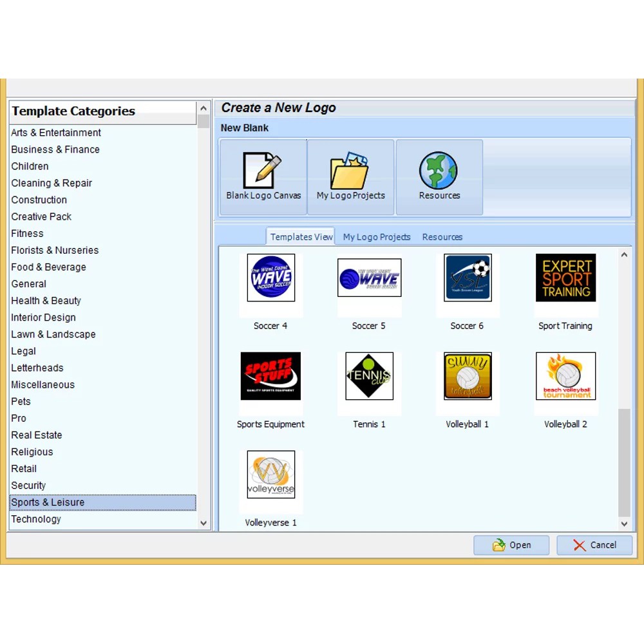Pick the Sports Equipment logo template
The image size is (644, 644).
(x=270, y=376)
